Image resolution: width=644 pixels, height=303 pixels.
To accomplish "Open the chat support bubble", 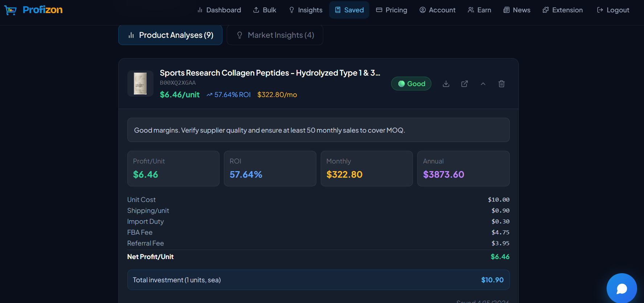I will click(622, 288).
